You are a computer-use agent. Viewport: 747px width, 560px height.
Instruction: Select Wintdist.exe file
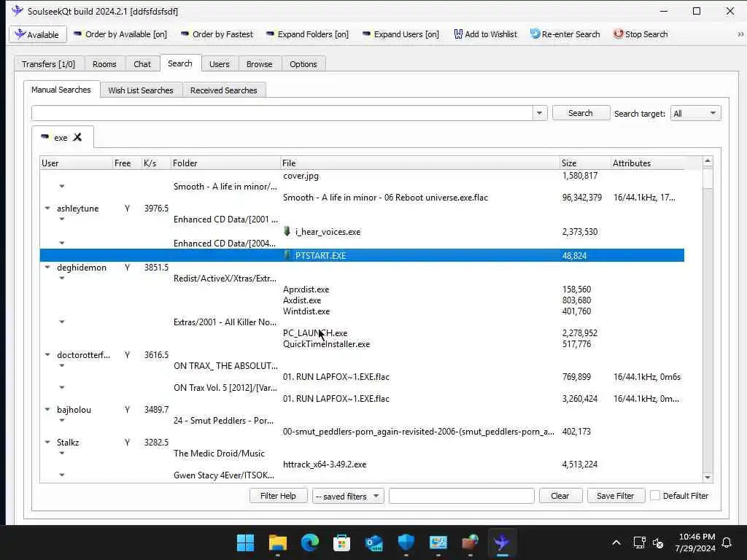click(306, 311)
